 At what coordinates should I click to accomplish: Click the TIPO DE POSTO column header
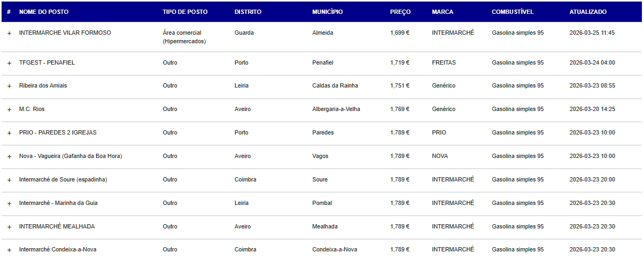tap(185, 12)
